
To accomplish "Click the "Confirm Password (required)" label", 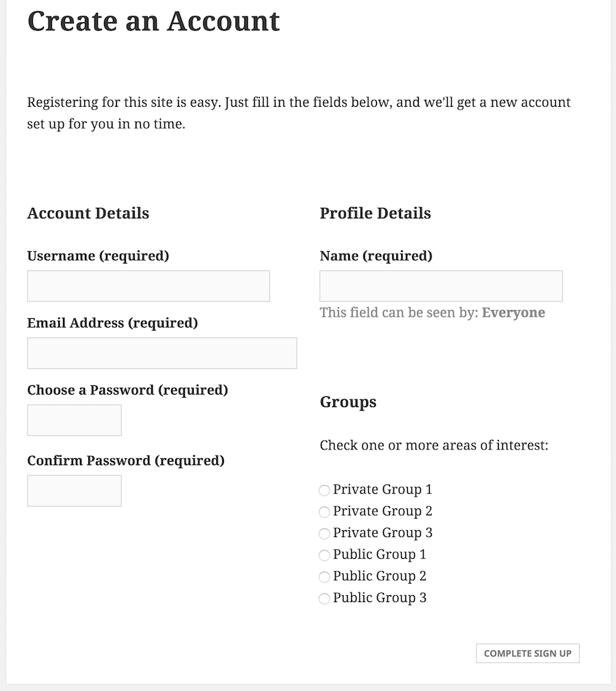I will 126,460.
